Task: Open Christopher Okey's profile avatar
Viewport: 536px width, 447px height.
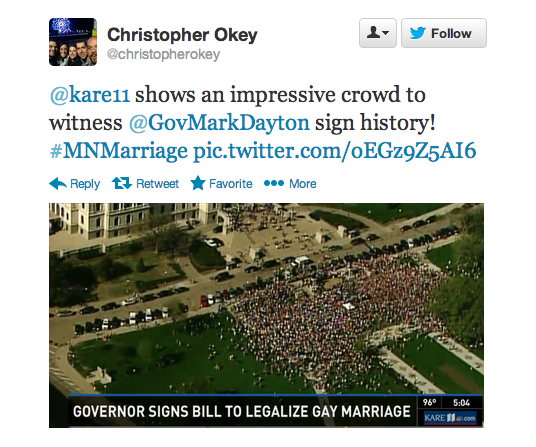Action: [x=73, y=42]
